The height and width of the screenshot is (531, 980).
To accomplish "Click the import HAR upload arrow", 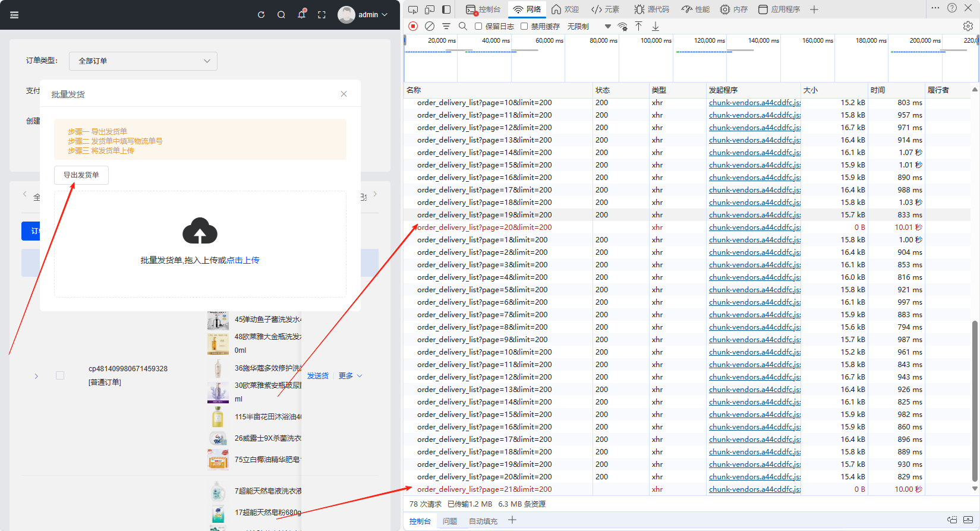I will point(639,26).
